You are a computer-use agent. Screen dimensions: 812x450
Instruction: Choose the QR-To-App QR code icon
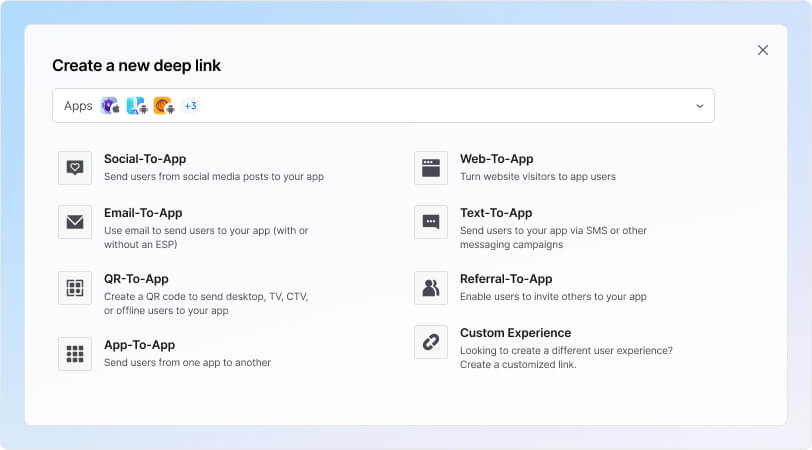point(75,288)
